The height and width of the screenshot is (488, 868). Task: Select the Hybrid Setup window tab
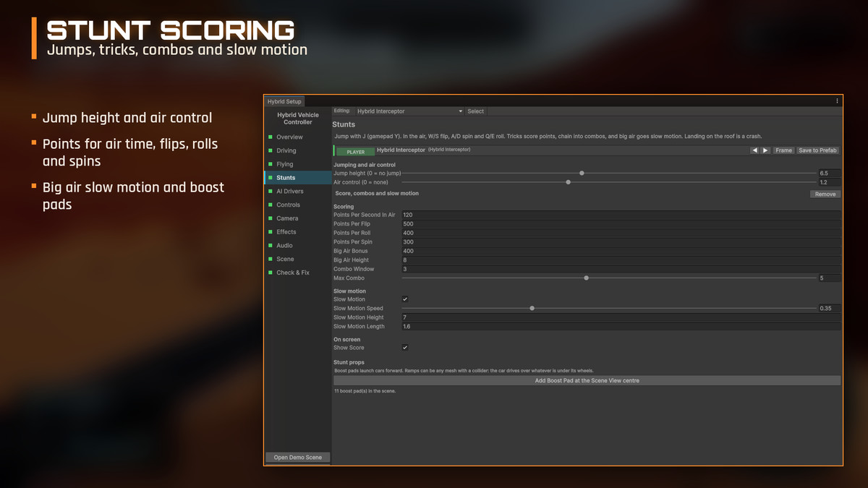[284, 101]
